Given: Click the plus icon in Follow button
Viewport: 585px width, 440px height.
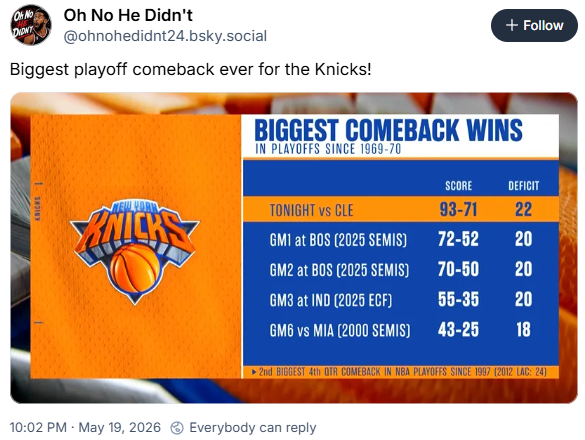Looking at the screenshot, I should point(512,25).
